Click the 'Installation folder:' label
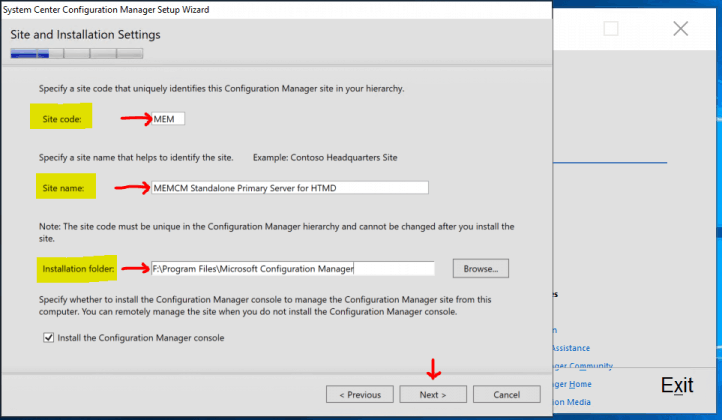The image size is (722, 420). tap(78, 268)
